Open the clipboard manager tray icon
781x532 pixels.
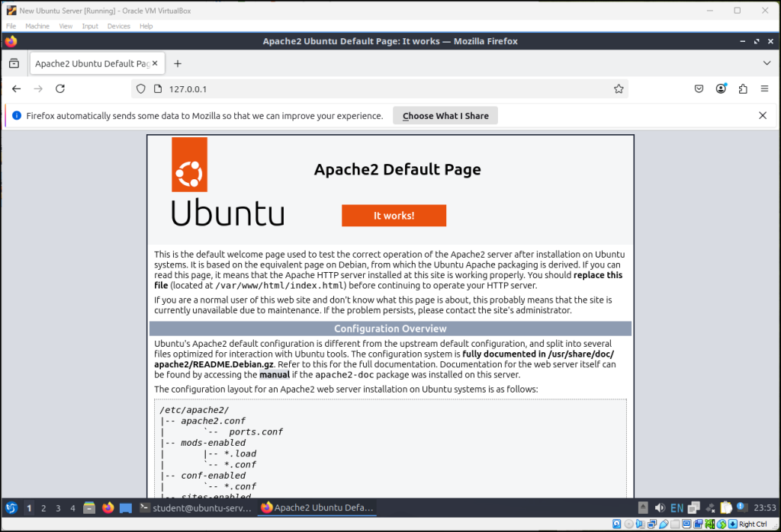pos(726,508)
